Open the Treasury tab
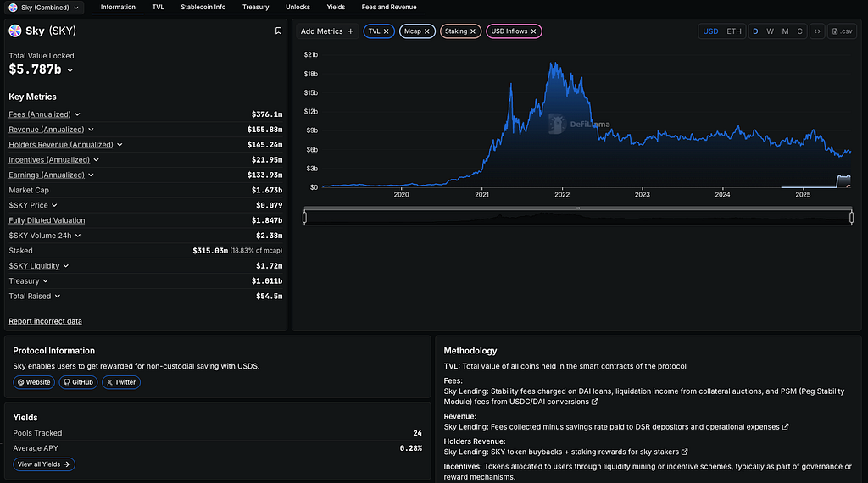Image resolution: width=868 pixels, height=483 pixels. (256, 7)
